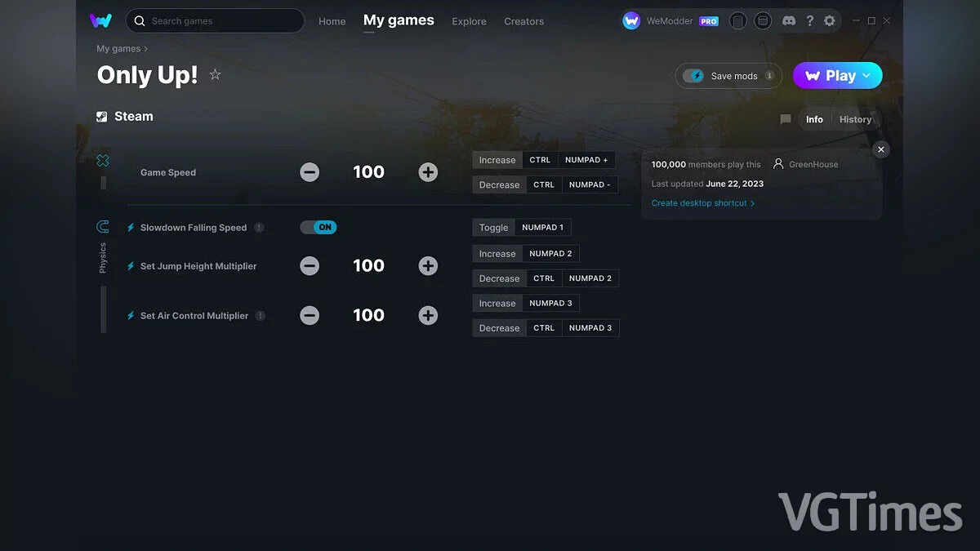Viewport: 980px width, 551px height.
Task: Click the WeModder username
Action: click(x=670, y=21)
